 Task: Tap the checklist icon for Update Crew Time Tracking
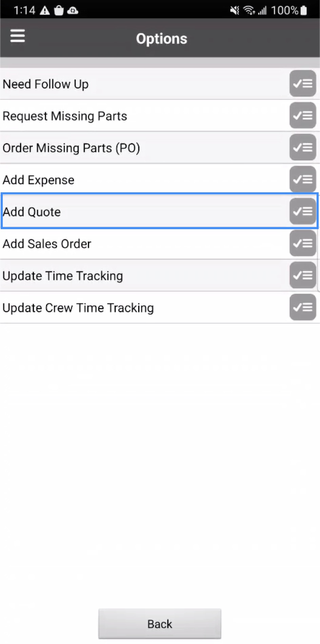click(x=303, y=307)
